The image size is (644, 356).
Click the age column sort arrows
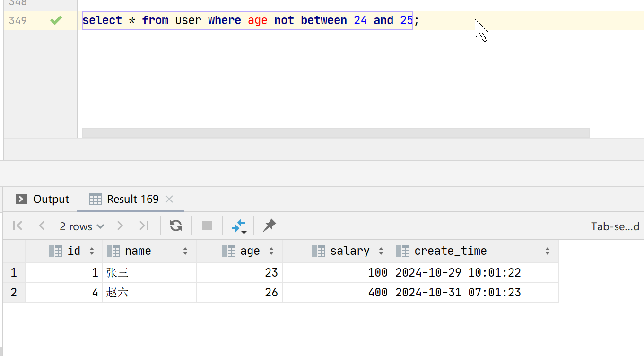pos(271,251)
